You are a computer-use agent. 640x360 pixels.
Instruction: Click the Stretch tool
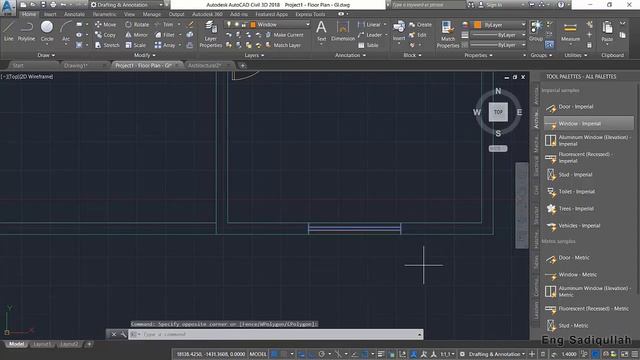(107, 45)
